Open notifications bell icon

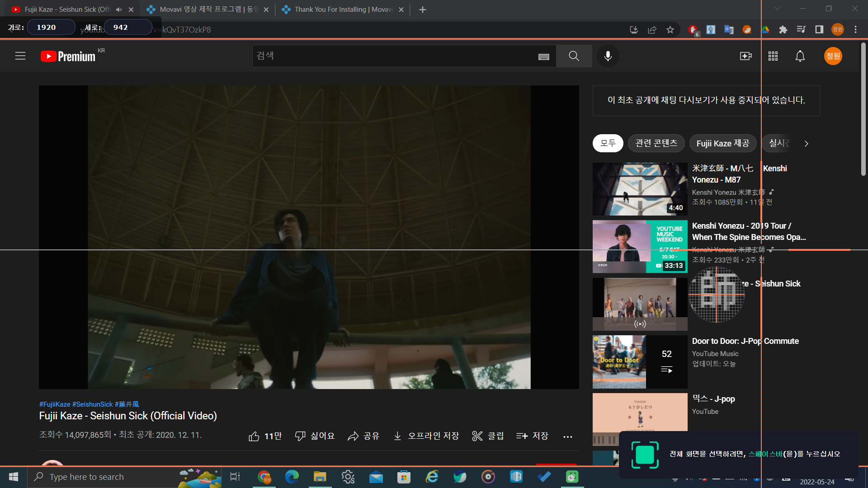pos(800,56)
